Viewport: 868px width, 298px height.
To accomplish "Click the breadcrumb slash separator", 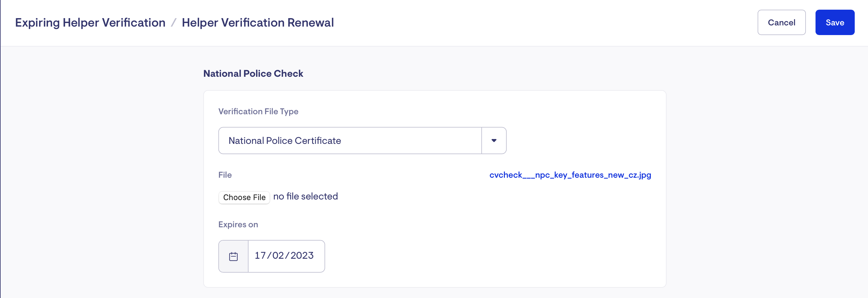I will pos(173,23).
